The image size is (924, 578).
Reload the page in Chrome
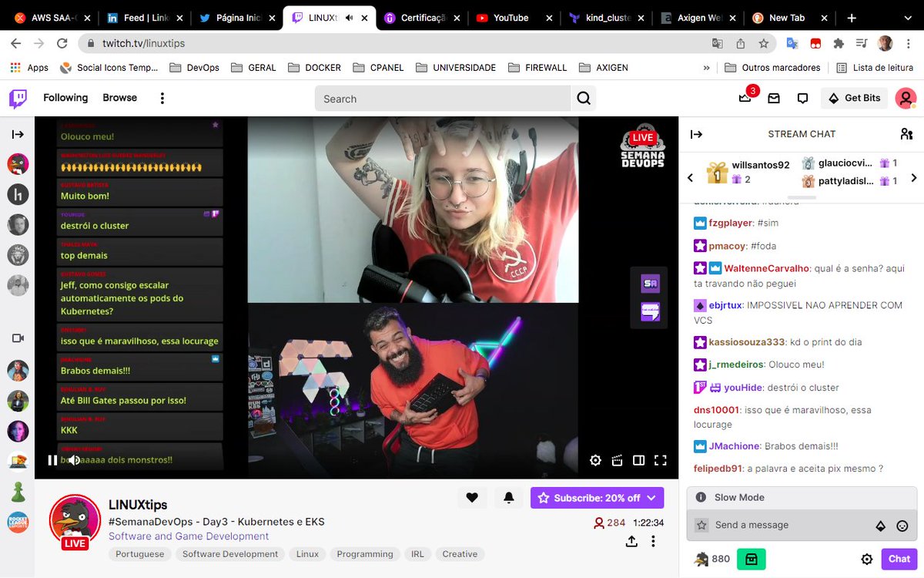62,44
